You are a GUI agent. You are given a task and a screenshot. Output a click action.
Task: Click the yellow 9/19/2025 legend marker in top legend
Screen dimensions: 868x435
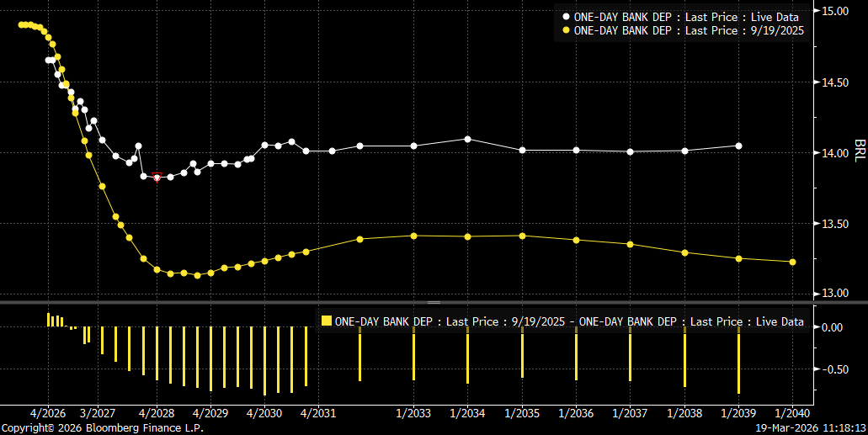pyautogui.click(x=566, y=30)
